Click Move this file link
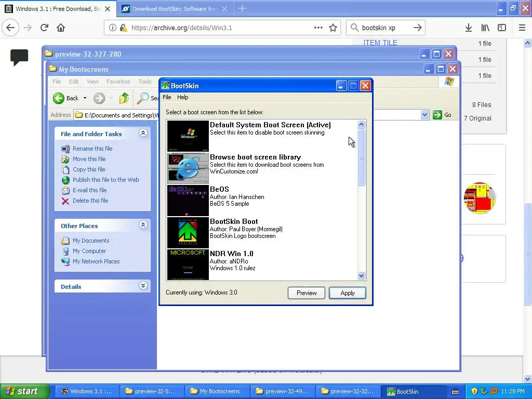532x399 pixels. pyautogui.click(x=89, y=159)
